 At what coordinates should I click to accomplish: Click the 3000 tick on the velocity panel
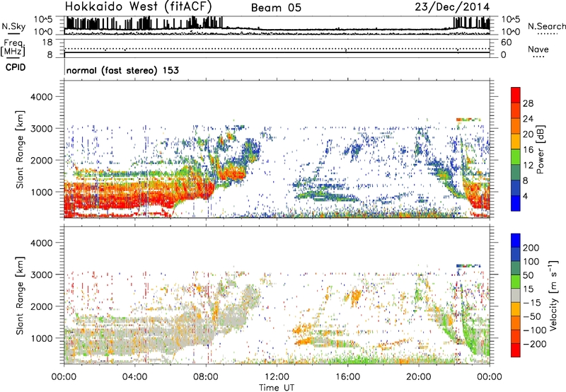(x=41, y=275)
